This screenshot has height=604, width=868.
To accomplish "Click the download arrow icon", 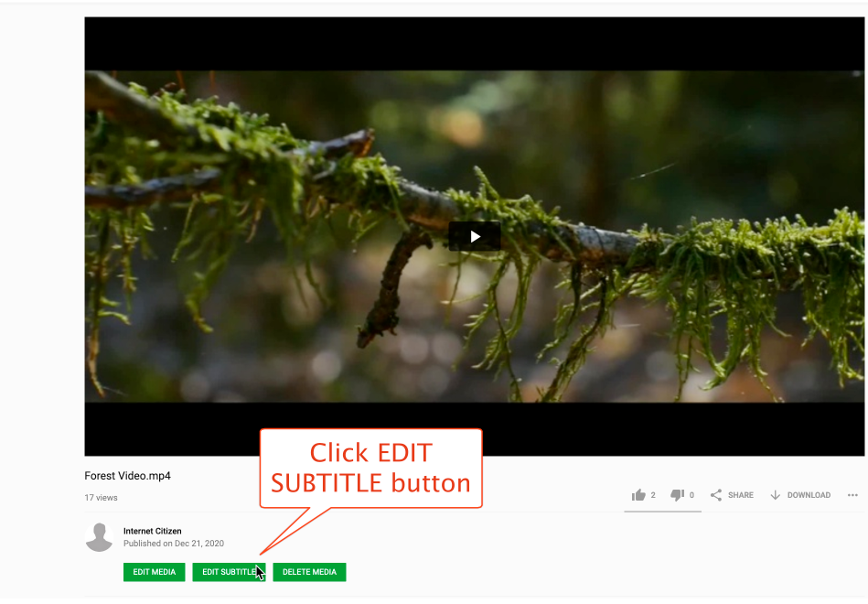I will tap(775, 495).
